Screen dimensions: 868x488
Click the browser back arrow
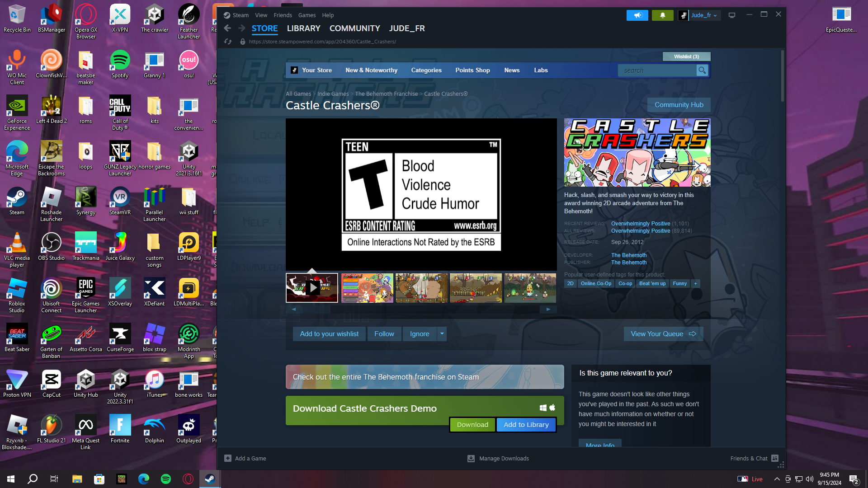(227, 28)
